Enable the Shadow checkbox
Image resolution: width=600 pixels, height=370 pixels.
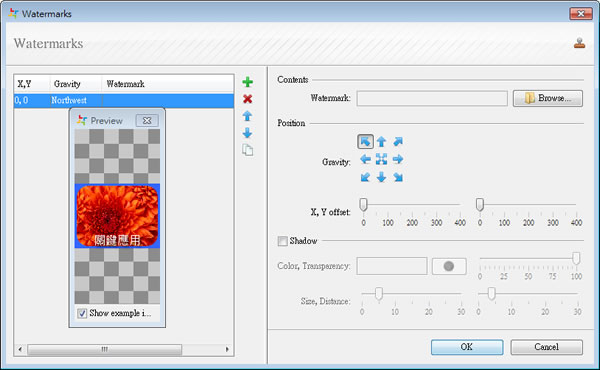tap(282, 241)
